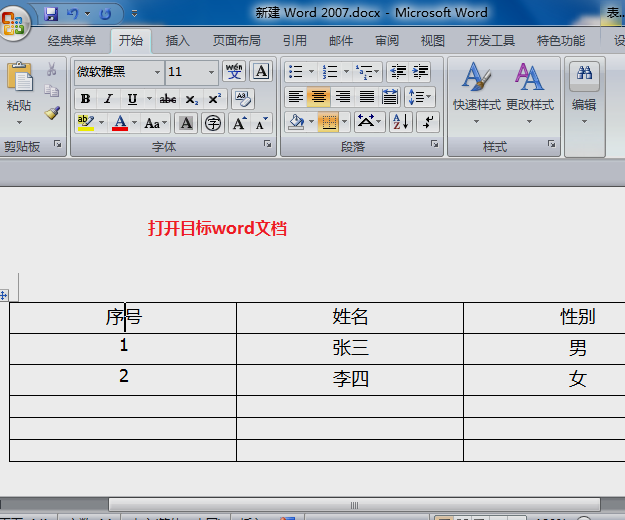The height and width of the screenshot is (520, 625).
Task: Apply superscript formatting
Action: pos(214,99)
